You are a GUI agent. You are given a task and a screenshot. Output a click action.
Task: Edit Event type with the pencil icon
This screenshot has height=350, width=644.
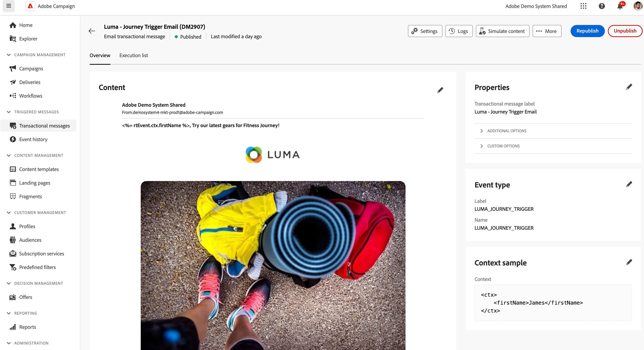click(x=629, y=184)
